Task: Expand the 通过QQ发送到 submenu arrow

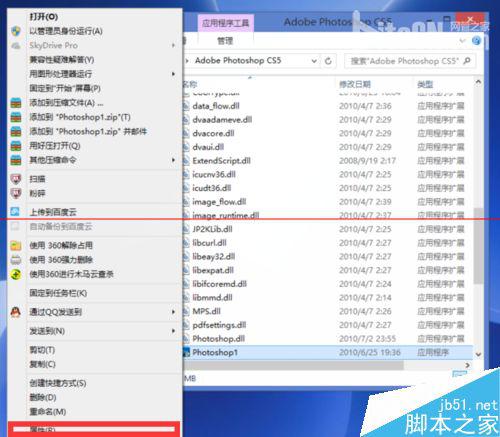Action: point(173,312)
